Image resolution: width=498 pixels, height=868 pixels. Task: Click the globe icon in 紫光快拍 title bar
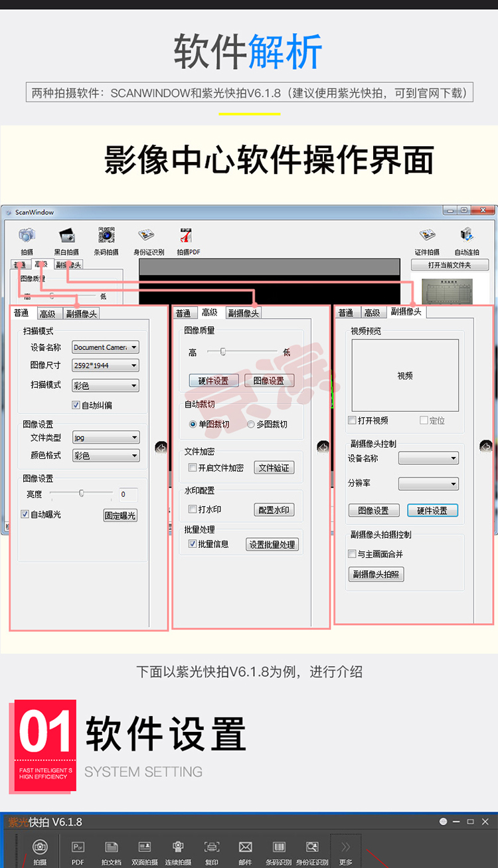point(443,822)
